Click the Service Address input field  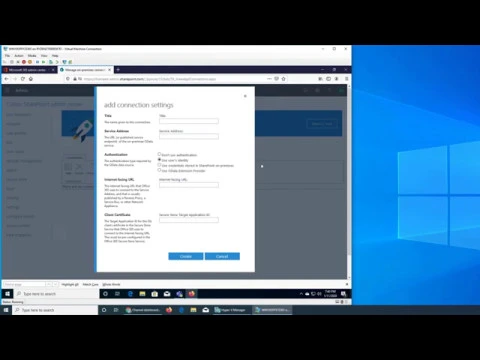pos(189,136)
